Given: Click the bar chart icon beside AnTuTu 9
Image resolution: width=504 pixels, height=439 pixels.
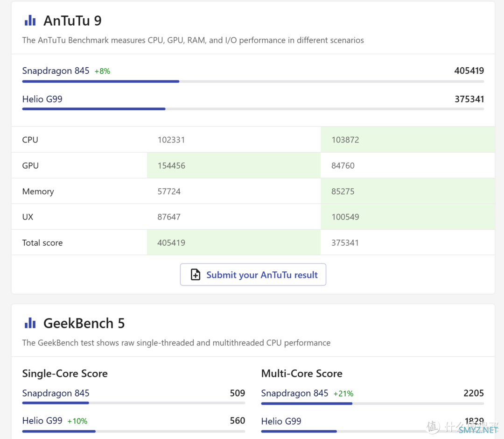Looking at the screenshot, I should click(x=30, y=20).
